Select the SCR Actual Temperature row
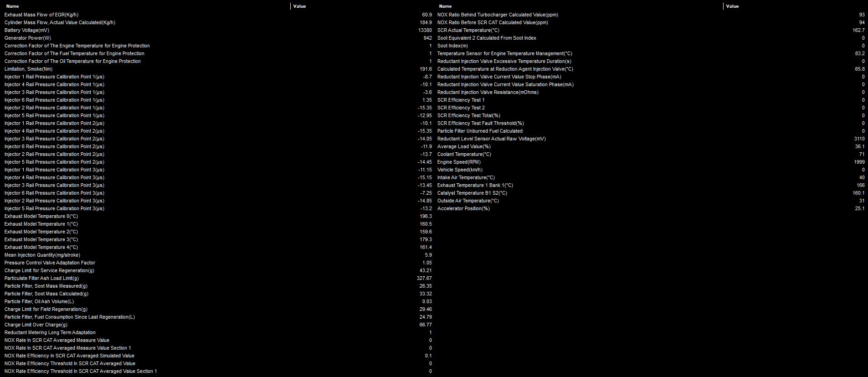This screenshot has height=377, width=868. (651, 30)
